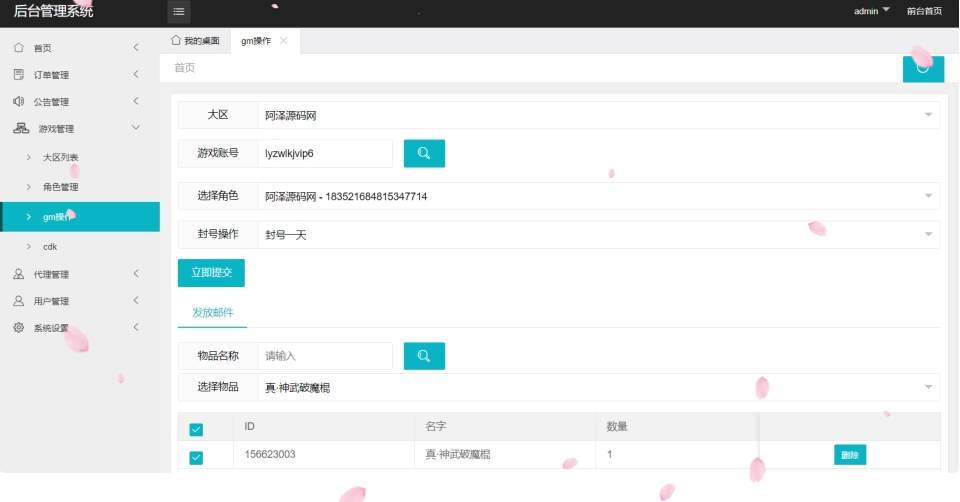Click the 删除 button in the item row

click(x=849, y=455)
